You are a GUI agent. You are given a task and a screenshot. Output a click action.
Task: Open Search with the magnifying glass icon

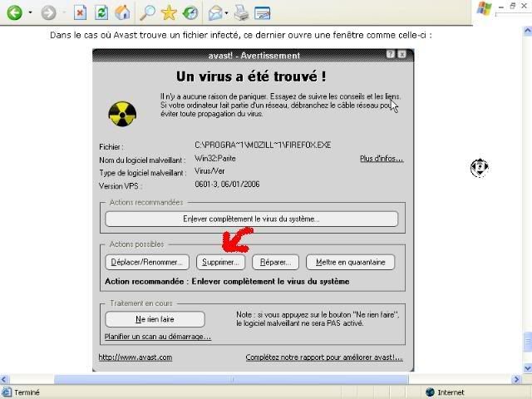148,13
